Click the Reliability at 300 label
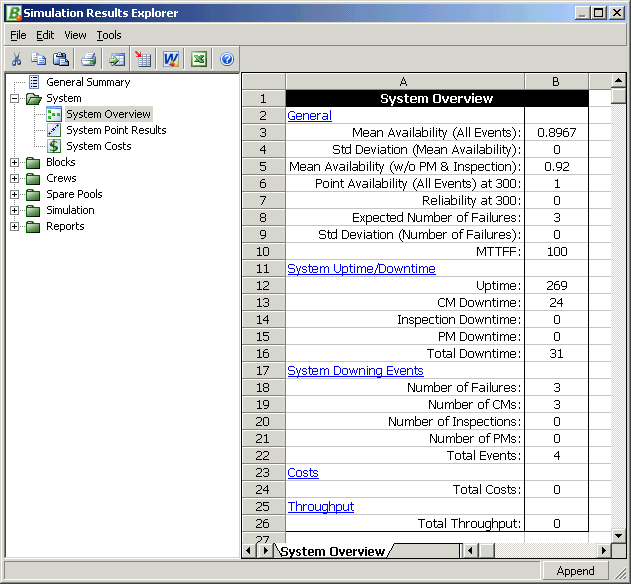 coord(471,200)
